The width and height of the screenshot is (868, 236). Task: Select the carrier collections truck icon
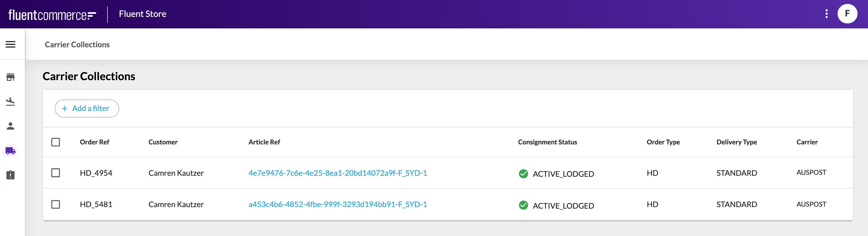[10, 151]
